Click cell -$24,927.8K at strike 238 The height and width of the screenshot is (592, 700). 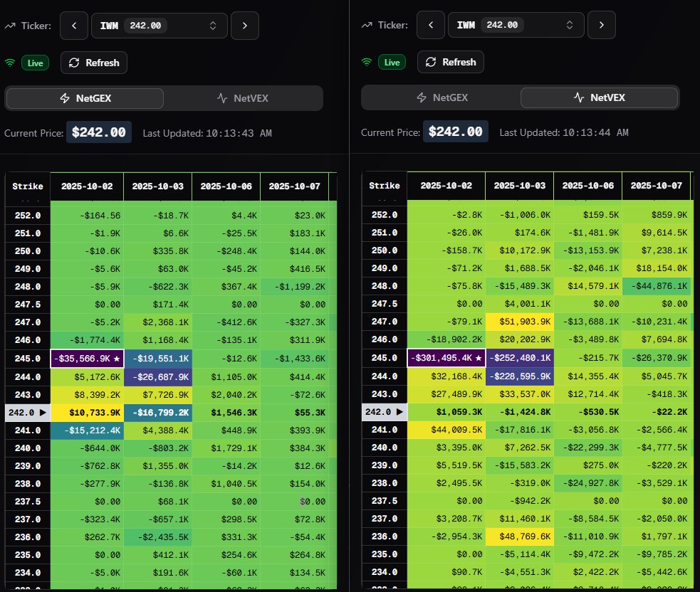pos(588,483)
